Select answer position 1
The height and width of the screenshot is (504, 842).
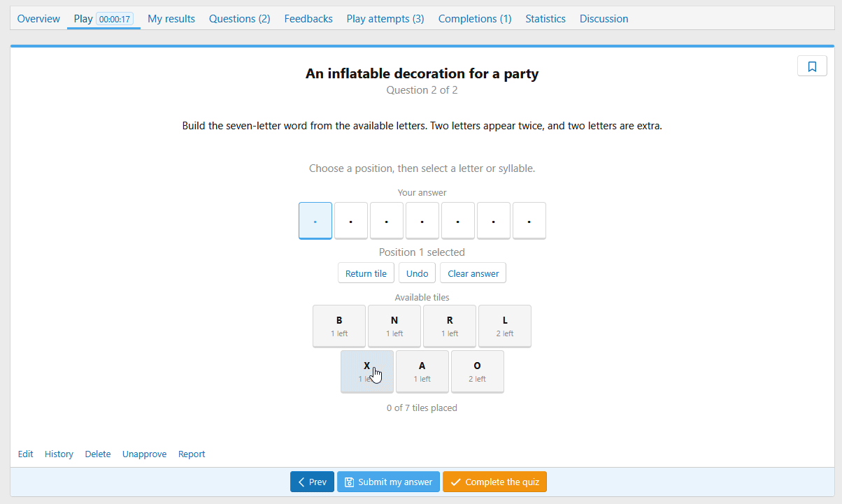point(315,221)
